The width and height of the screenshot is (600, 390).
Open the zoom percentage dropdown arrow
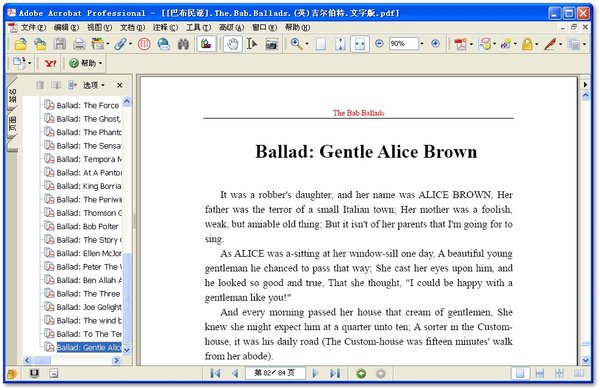click(422, 44)
